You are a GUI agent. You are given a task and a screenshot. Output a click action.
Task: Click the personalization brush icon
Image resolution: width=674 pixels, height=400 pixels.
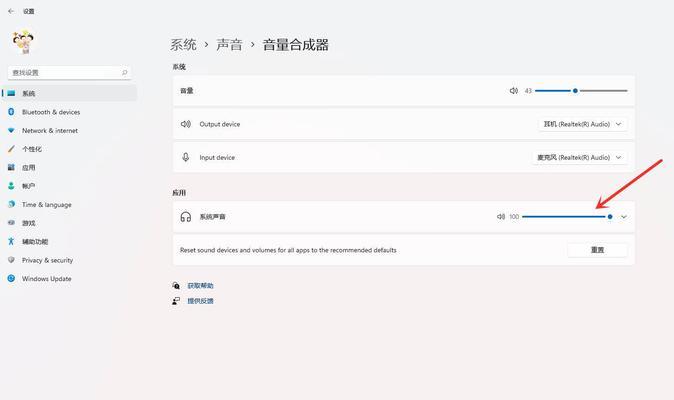(11, 149)
